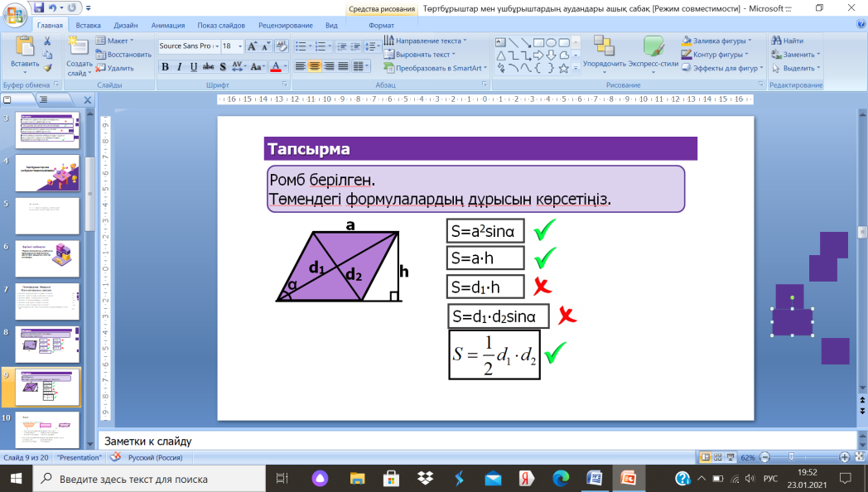Click zoom out minus button
This screenshot has height=492, width=868.
765,457
